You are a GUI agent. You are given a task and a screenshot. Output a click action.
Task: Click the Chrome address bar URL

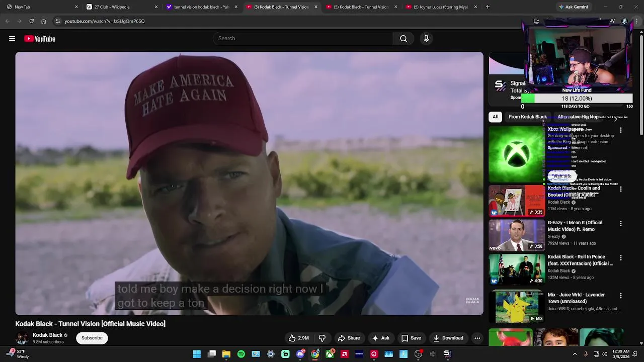[105, 21]
